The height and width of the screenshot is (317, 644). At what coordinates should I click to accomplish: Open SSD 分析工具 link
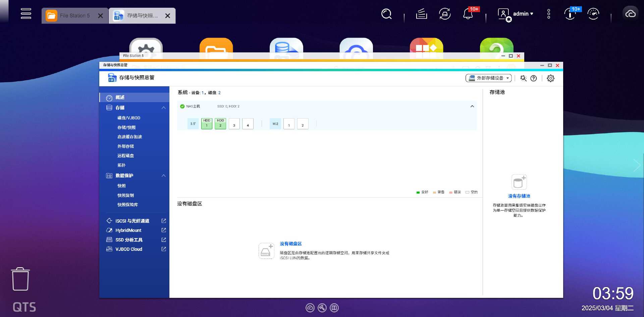[x=129, y=240]
